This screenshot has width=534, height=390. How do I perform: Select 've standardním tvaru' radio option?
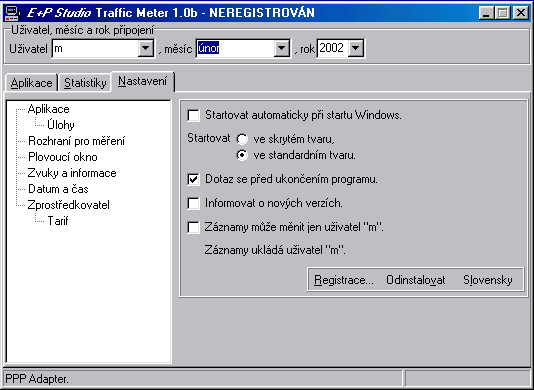242,155
